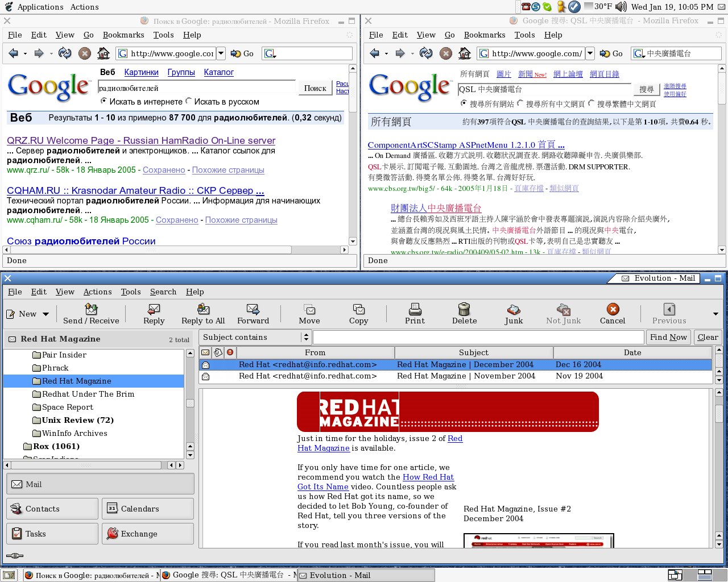Screen dimensions: 728x582
Task: Go back in right Firefox window
Action: pos(374,53)
